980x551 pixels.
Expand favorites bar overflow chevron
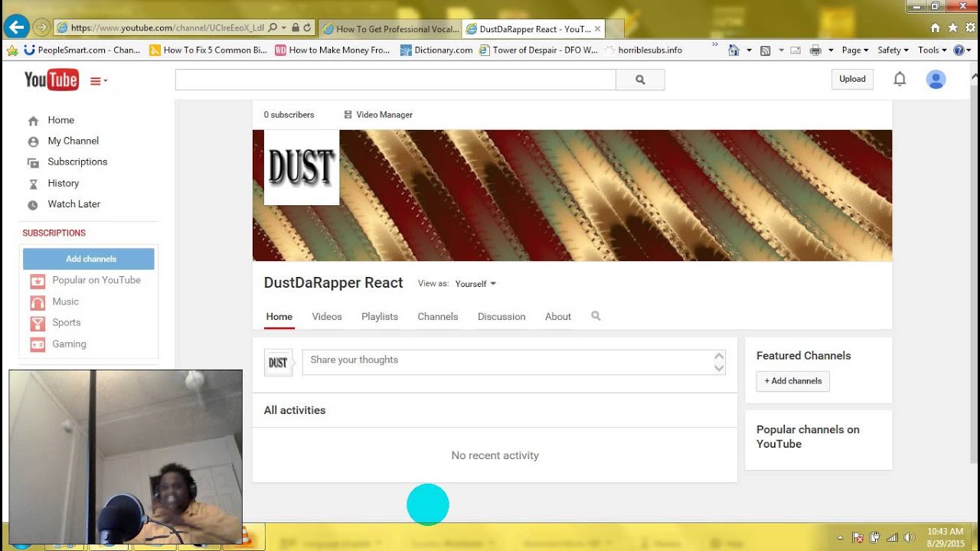[715, 46]
